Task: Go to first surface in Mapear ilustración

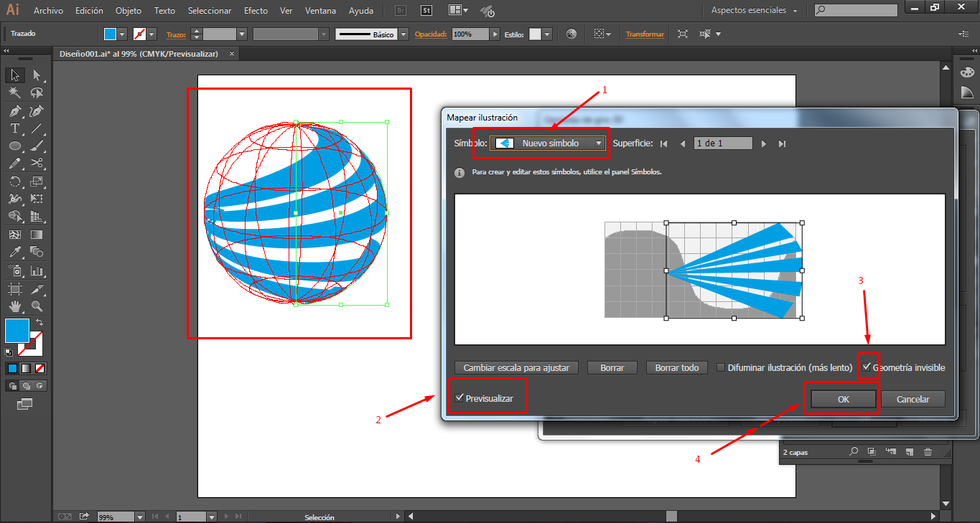Action: point(664,143)
